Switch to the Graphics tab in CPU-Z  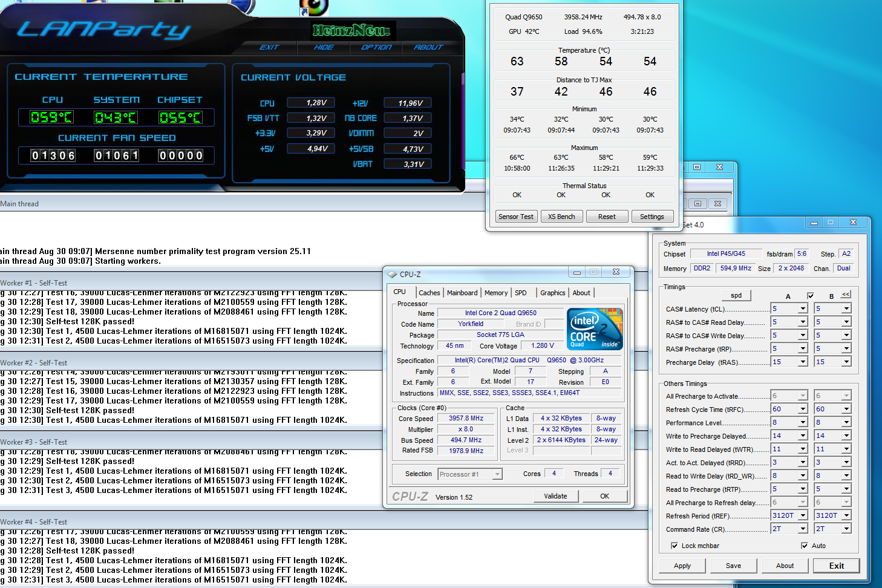(x=553, y=293)
